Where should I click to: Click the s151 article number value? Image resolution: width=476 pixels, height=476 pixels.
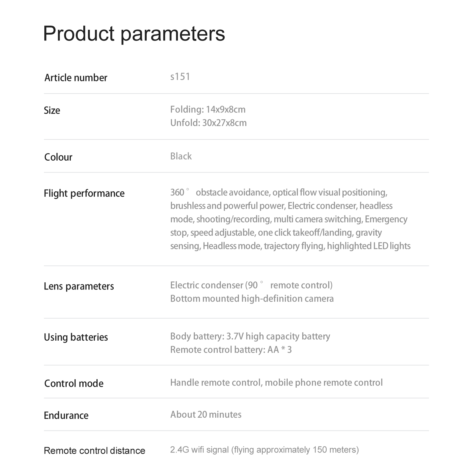pos(180,77)
